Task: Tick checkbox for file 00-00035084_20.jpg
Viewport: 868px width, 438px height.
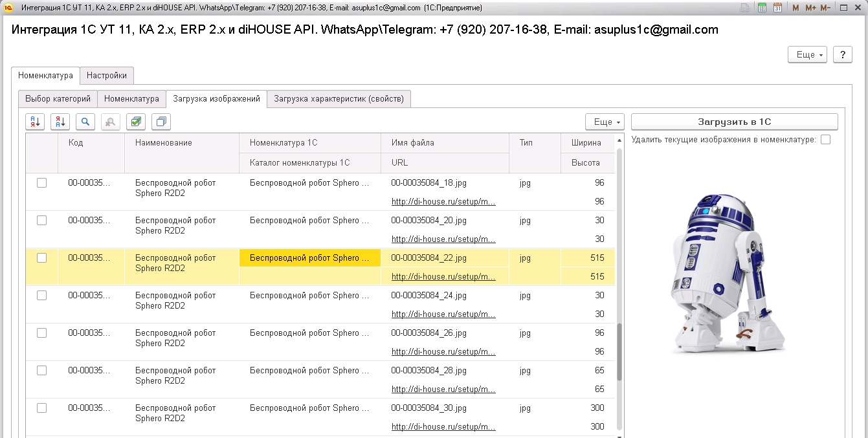Action: tap(41, 221)
